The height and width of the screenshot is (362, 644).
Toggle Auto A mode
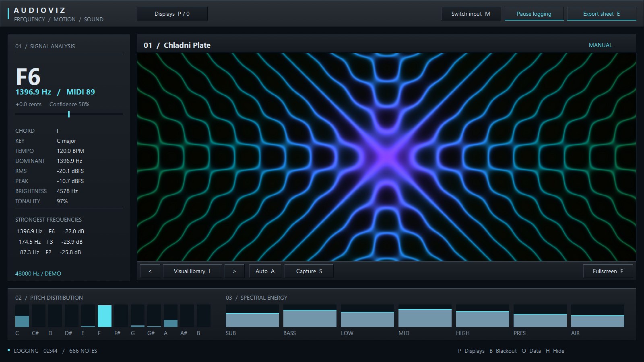[265, 271]
